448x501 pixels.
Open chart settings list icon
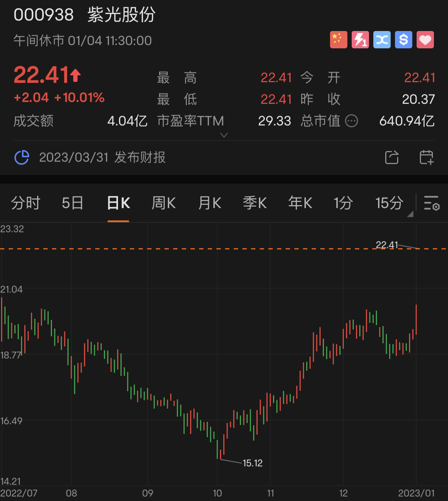pos(431,203)
